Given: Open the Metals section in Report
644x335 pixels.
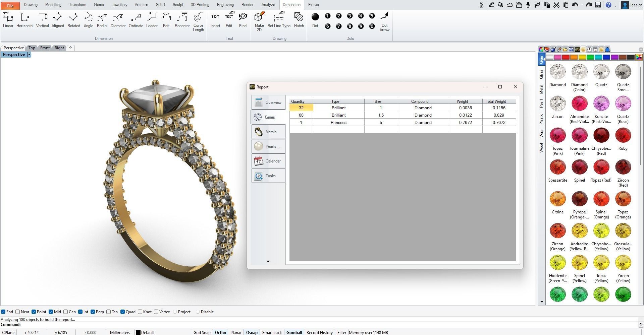Looking at the screenshot, I should 268,132.
